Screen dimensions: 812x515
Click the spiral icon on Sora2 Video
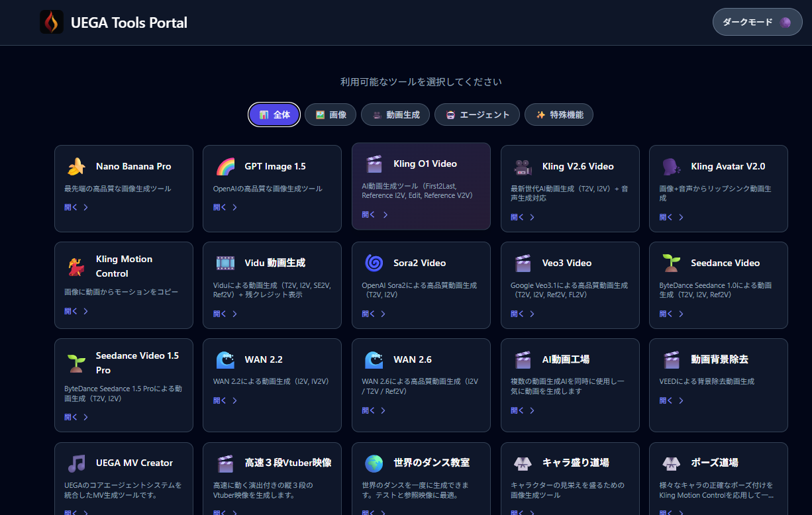(x=374, y=263)
